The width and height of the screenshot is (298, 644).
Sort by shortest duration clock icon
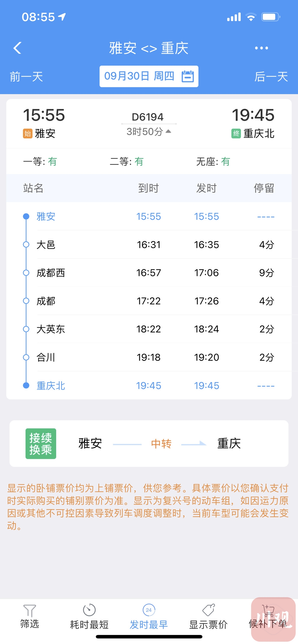(x=89, y=610)
